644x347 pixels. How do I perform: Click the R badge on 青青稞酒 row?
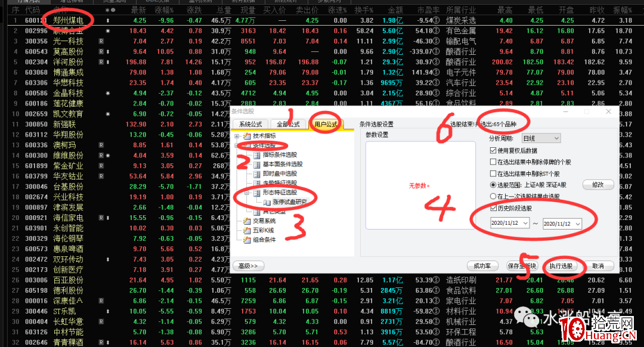(x=101, y=342)
